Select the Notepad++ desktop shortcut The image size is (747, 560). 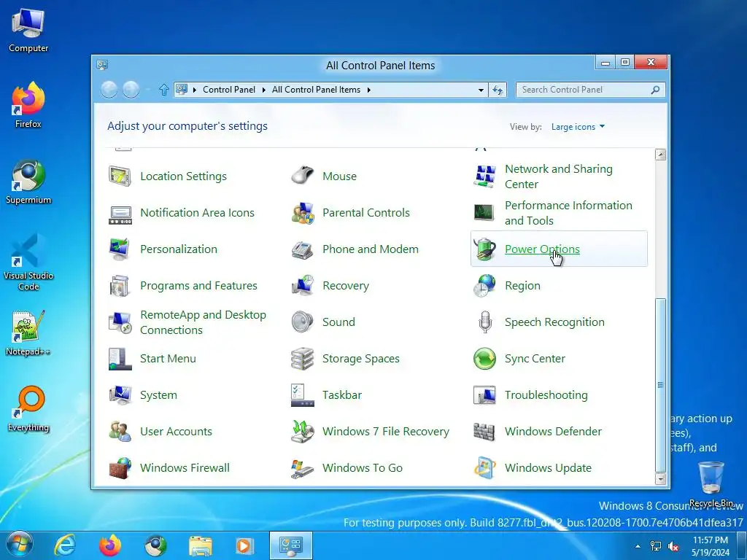coord(28,332)
